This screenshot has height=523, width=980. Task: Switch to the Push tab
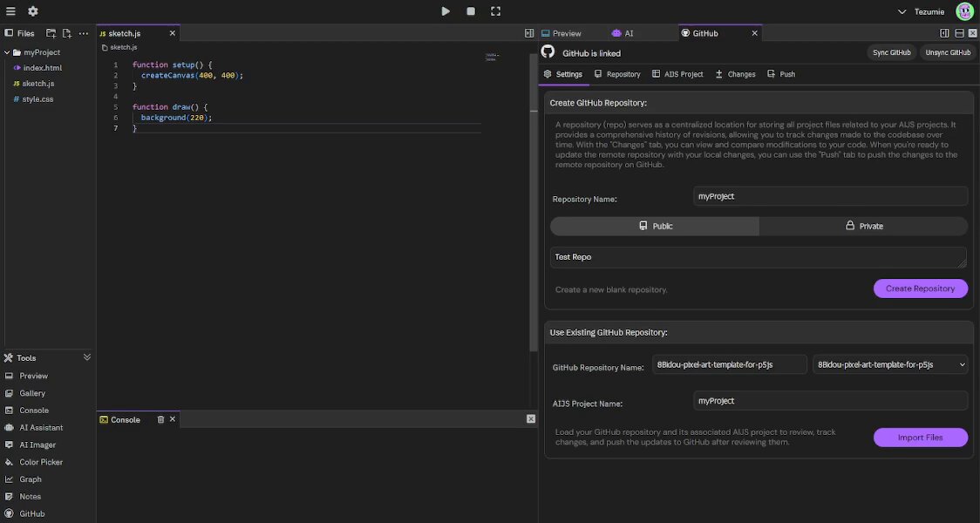point(781,74)
